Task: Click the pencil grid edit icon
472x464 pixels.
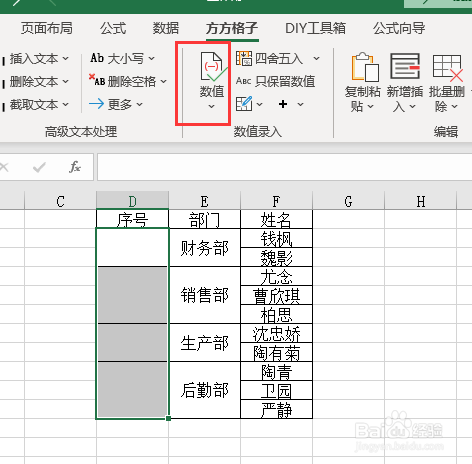Action: pos(244,104)
